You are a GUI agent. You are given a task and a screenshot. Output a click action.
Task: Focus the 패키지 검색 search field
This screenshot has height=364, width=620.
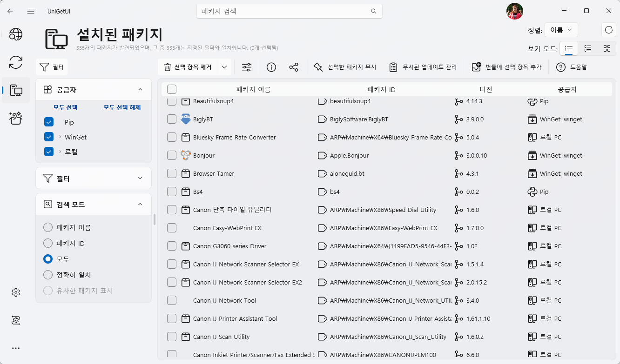pyautogui.click(x=289, y=11)
